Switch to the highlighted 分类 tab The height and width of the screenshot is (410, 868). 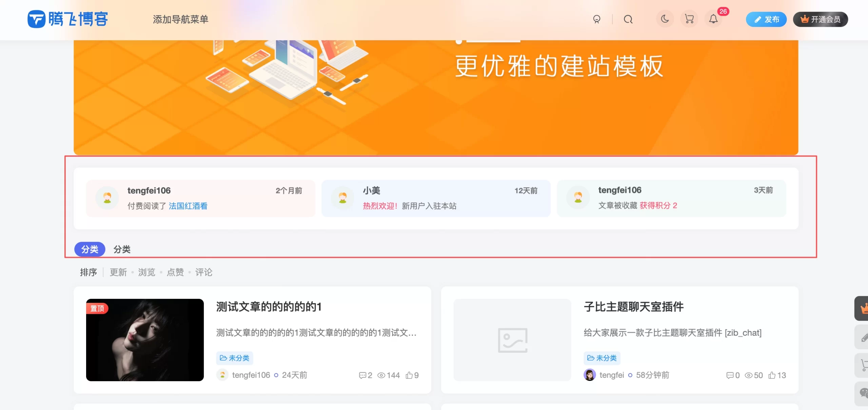[x=89, y=249]
